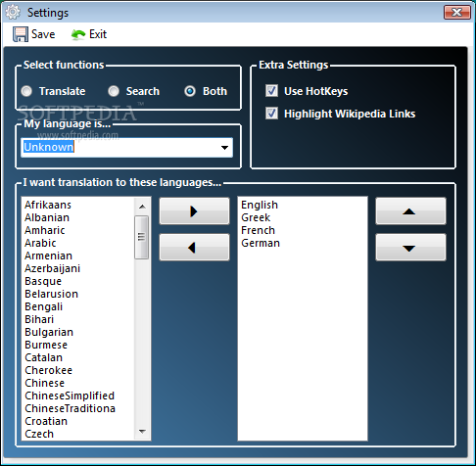Select German in chosen languages
The height and width of the screenshot is (466, 476).
tap(261, 243)
